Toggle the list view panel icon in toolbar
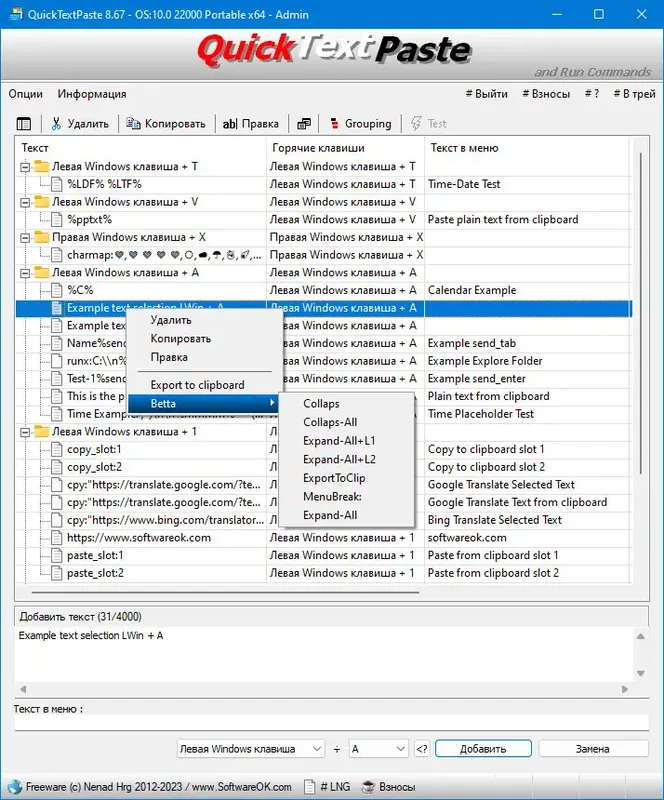 coord(24,123)
